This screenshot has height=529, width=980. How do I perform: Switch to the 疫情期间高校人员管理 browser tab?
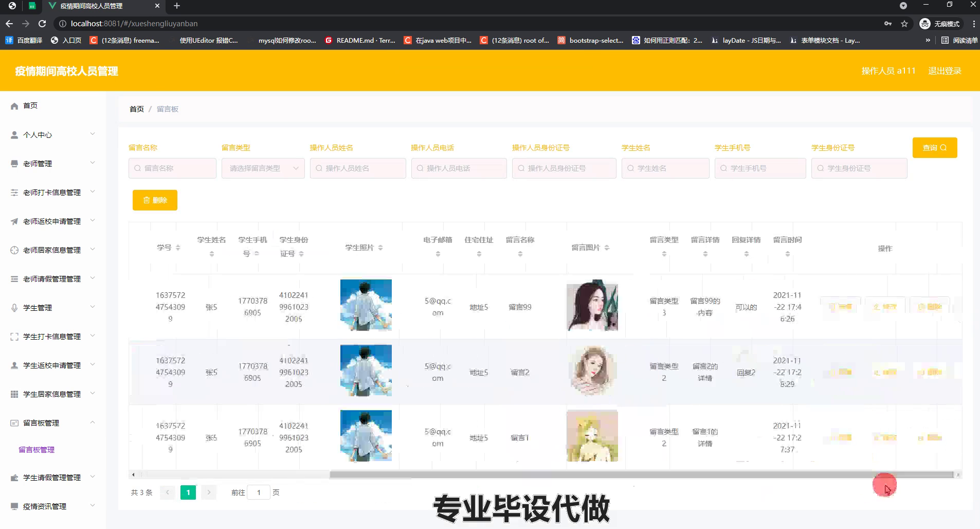103,6
